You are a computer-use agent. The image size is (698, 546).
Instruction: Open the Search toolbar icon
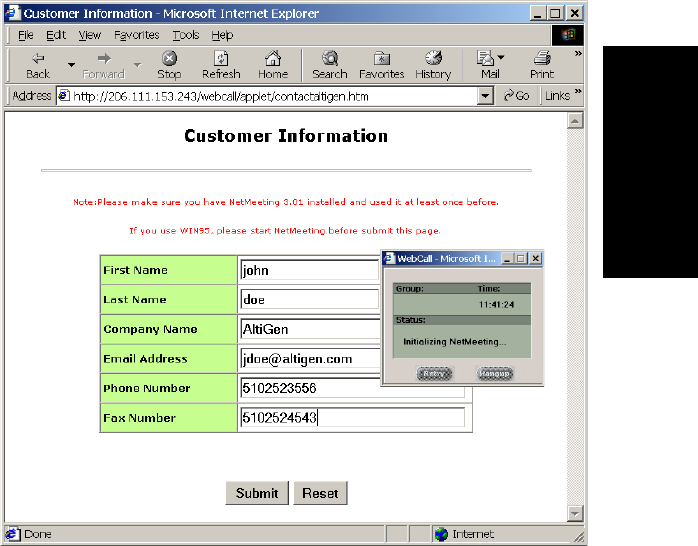(x=329, y=59)
